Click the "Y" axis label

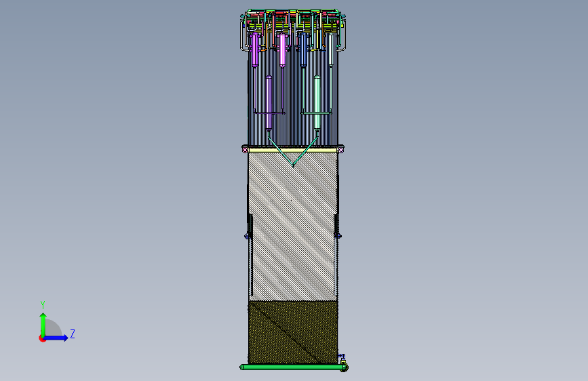tap(43, 304)
